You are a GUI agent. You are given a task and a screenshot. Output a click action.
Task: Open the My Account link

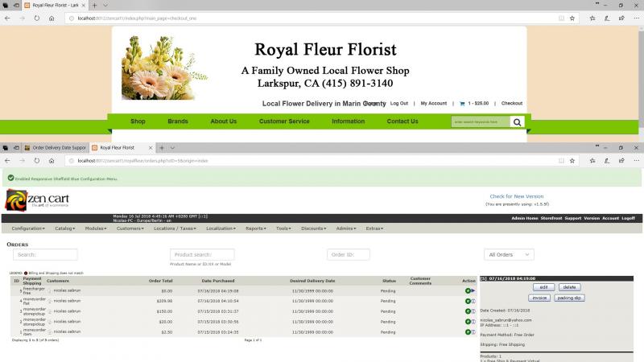click(x=433, y=104)
